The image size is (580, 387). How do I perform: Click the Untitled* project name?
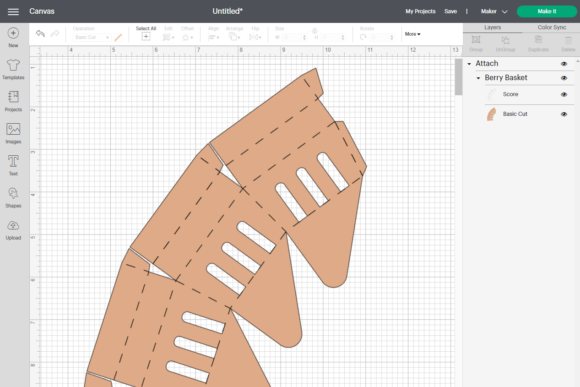tap(227, 11)
